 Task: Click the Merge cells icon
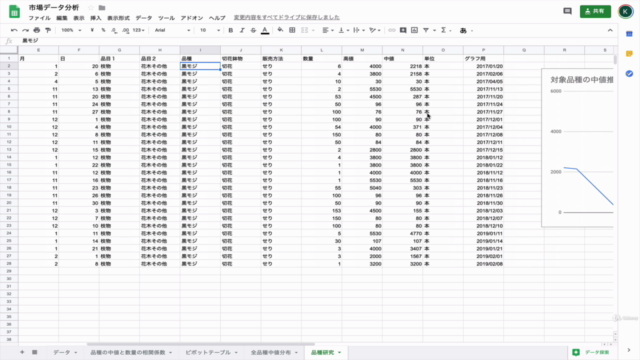click(304, 30)
